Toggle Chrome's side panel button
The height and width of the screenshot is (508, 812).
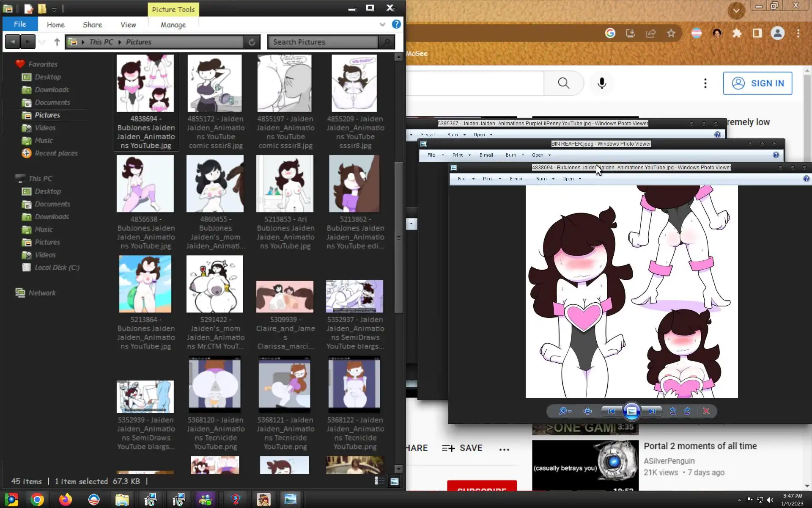tap(757, 33)
